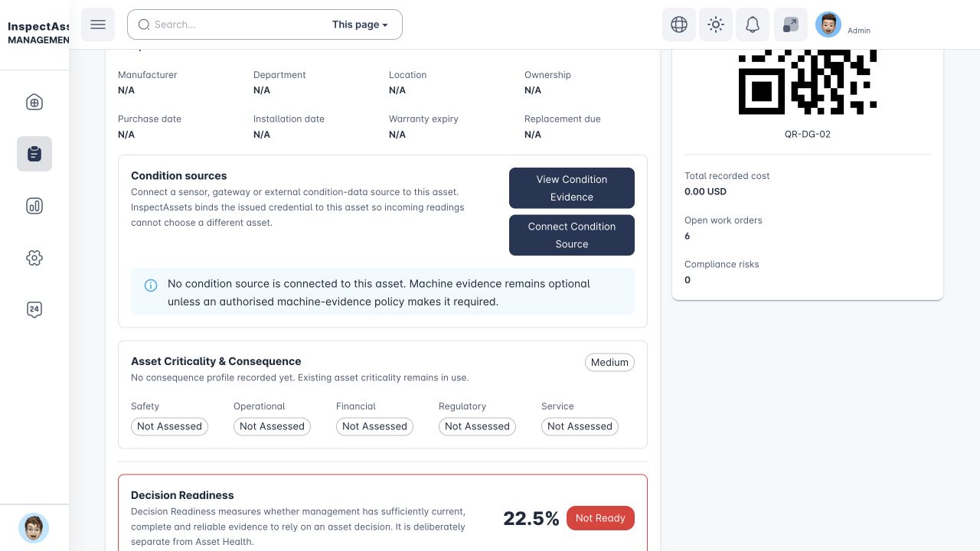Click the Asset Criticality & Consequence heading
Image resolution: width=980 pixels, height=551 pixels.
click(x=216, y=361)
